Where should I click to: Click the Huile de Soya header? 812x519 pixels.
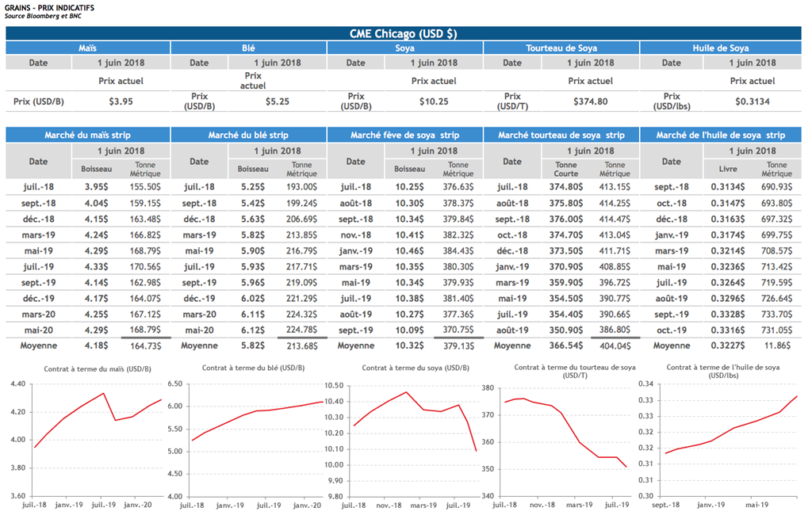722,48
